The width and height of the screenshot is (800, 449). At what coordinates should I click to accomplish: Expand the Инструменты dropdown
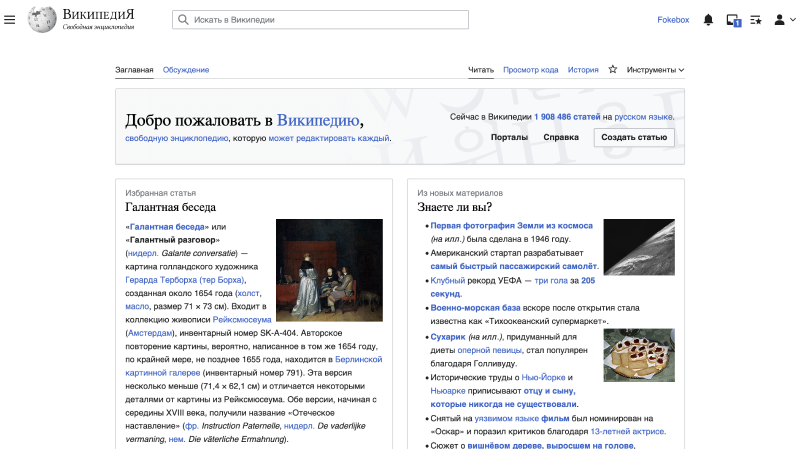(x=655, y=70)
